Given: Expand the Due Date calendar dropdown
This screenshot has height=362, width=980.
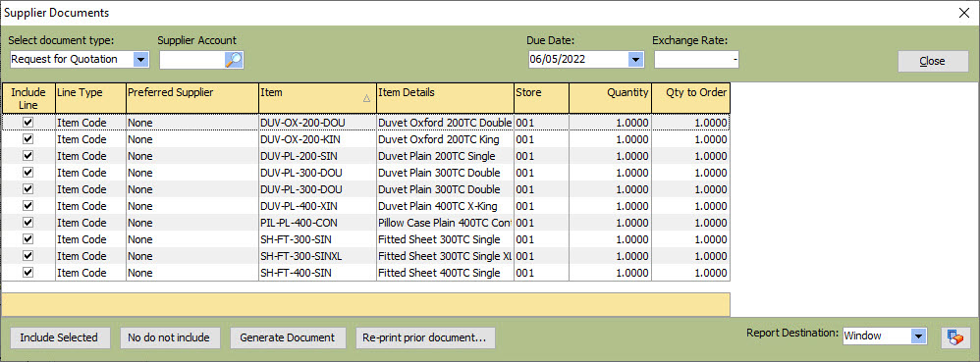Looking at the screenshot, I should pos(635,59).
